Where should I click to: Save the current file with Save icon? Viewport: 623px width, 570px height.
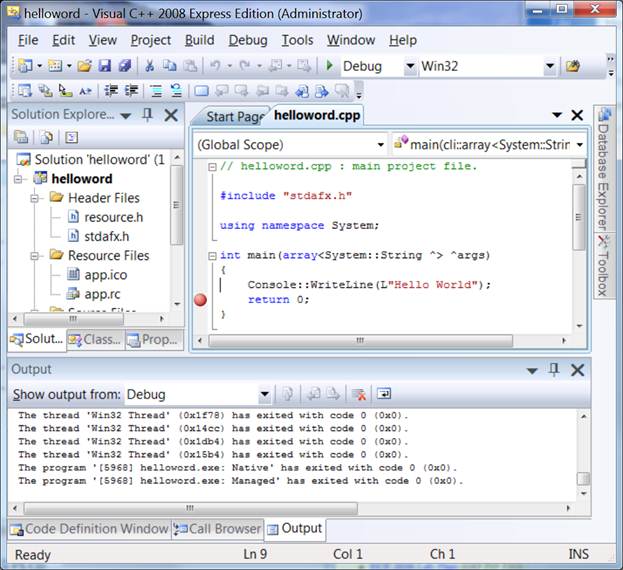pos(104,66)
